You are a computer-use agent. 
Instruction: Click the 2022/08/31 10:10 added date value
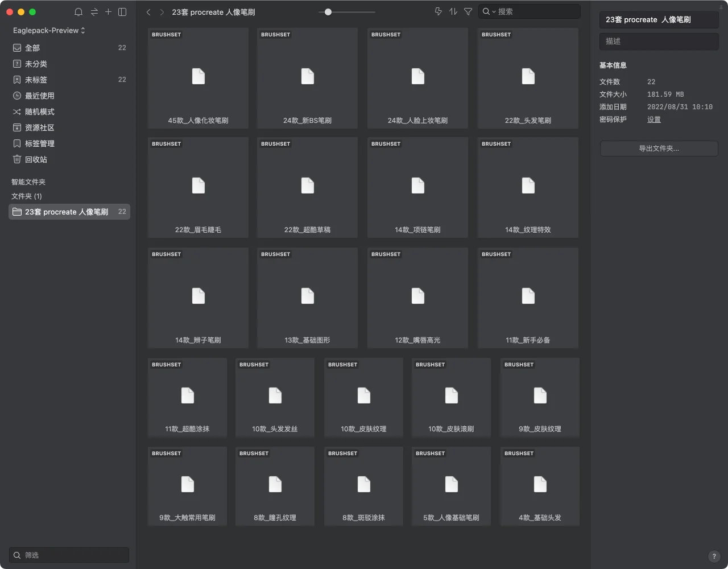click(680, 107)
